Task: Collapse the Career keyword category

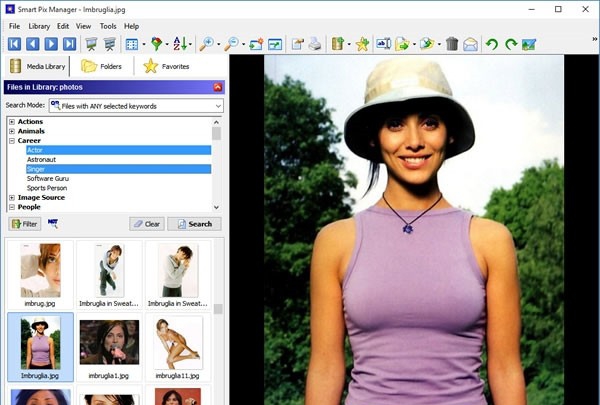Action: [x=12, y=141]
